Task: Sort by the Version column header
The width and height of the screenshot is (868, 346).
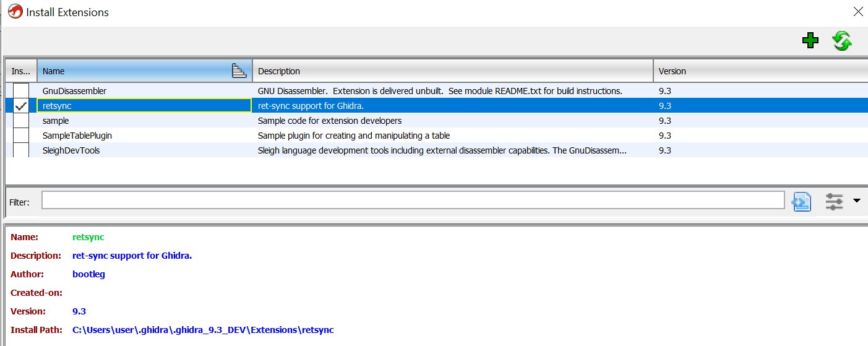Action: [x=761, y=71]
